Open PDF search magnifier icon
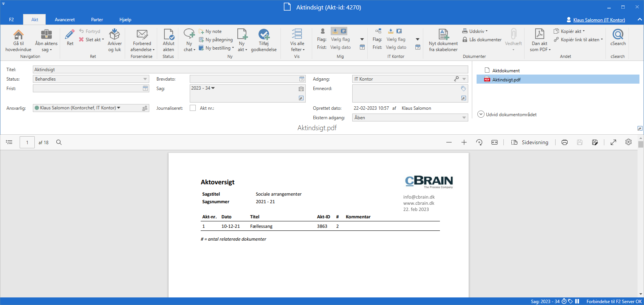The image size is (644, 305). tap(59, 142)
